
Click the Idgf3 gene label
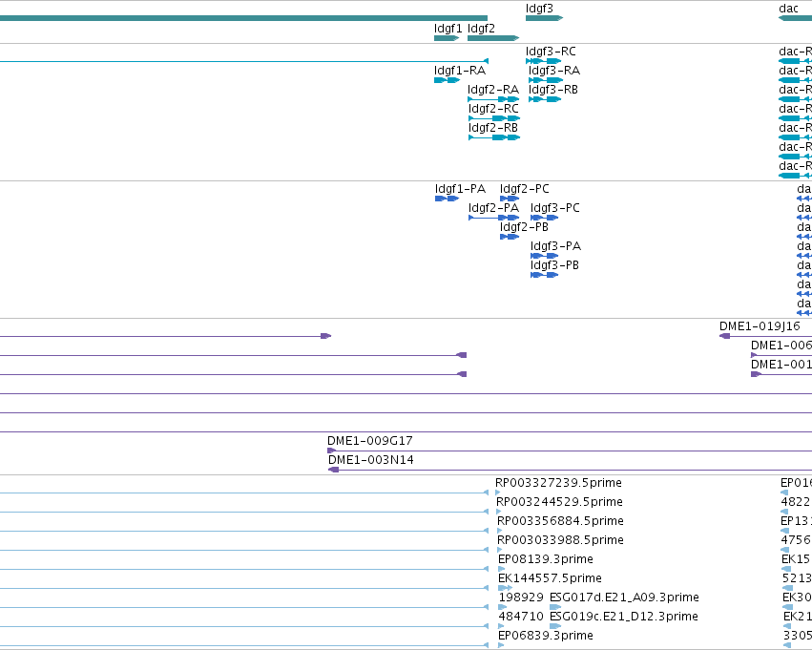click(539, 9)
